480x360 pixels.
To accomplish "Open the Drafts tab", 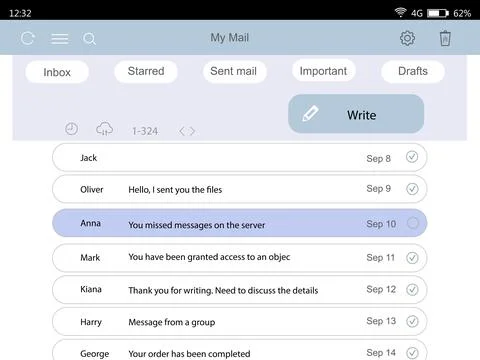I will click(x=413, y=71).
